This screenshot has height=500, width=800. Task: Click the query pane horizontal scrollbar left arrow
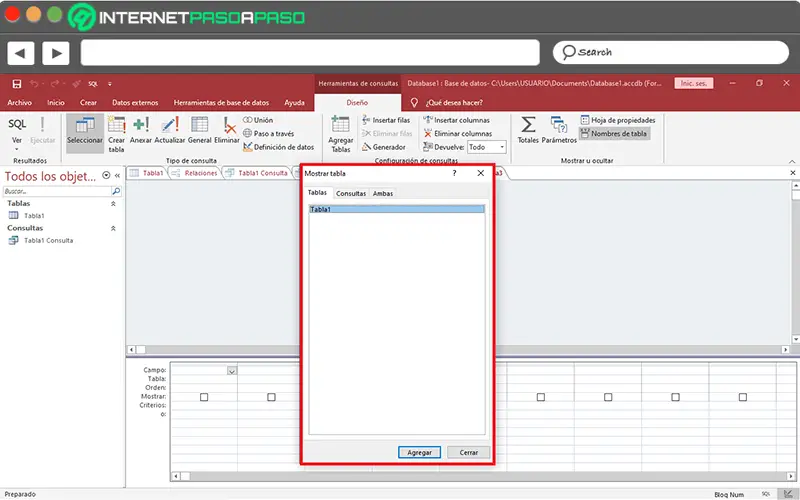[x=176, y=476]
